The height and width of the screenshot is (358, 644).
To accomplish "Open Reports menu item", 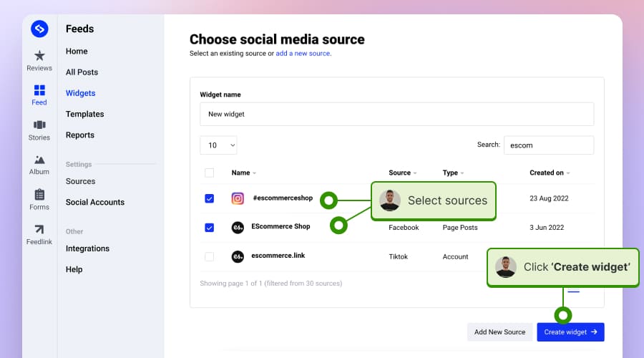I will point(80,135).
